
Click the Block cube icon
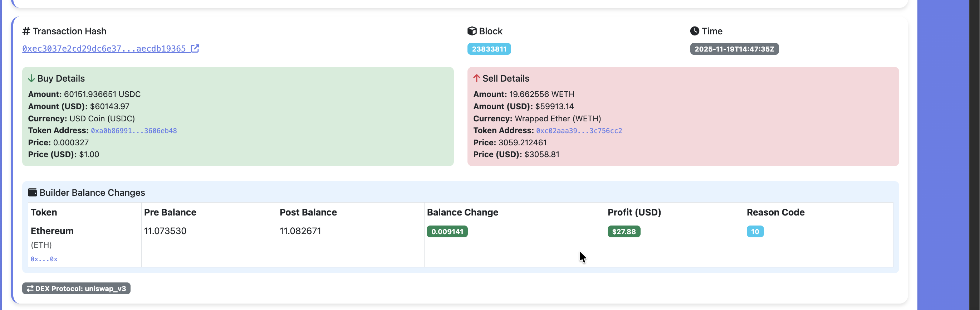(472, 31)
